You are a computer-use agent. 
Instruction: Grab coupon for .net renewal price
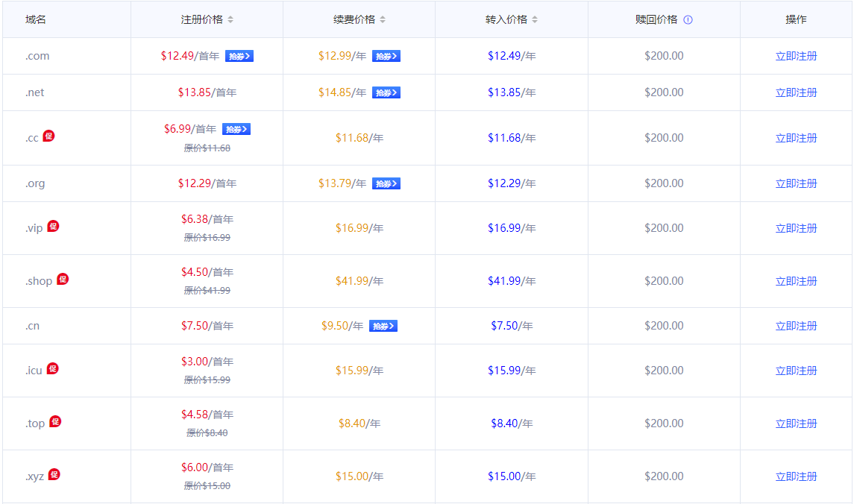click(386, 92)
